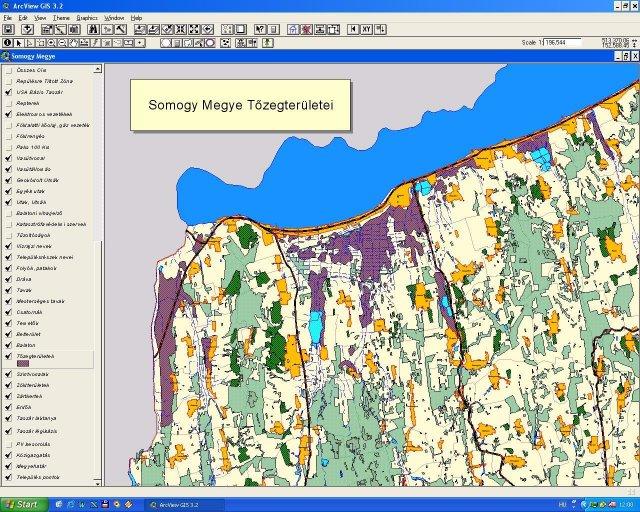
Task: Open the Window menu
Action: [x=115, y=18]
